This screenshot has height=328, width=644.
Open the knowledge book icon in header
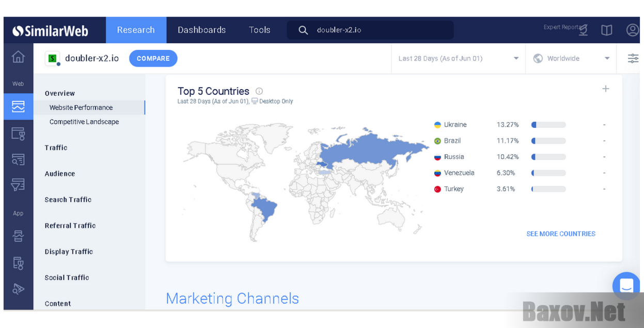[607, 30]
